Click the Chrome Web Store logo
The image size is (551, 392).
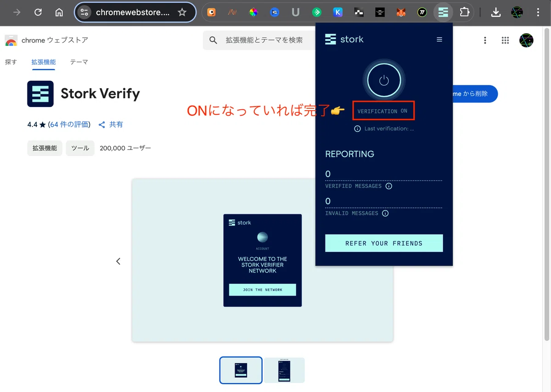point(11,40)
